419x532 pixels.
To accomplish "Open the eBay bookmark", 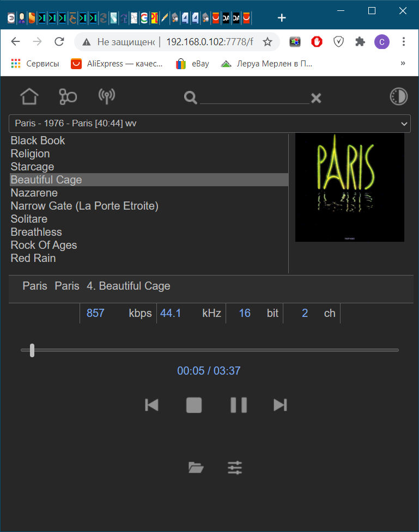I will point(192,64).
